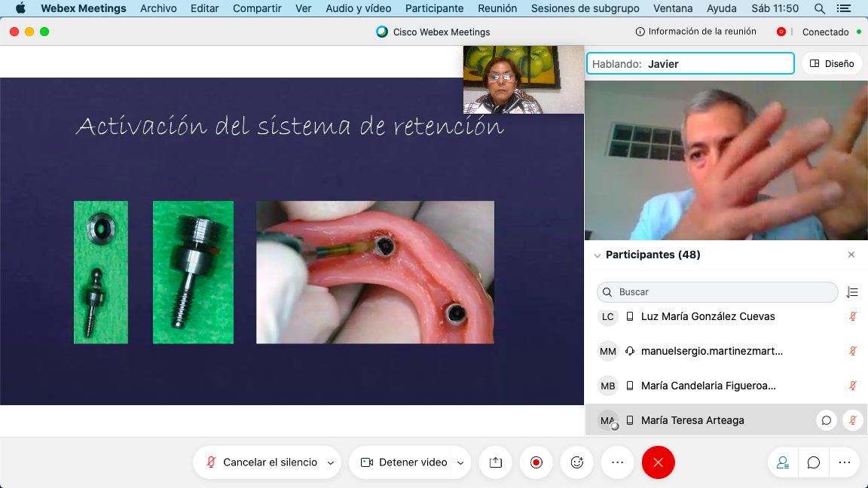Expand the Cancelar el silencio audio options chevron
This screenshot has height=488, width=868.
point(329,462)
